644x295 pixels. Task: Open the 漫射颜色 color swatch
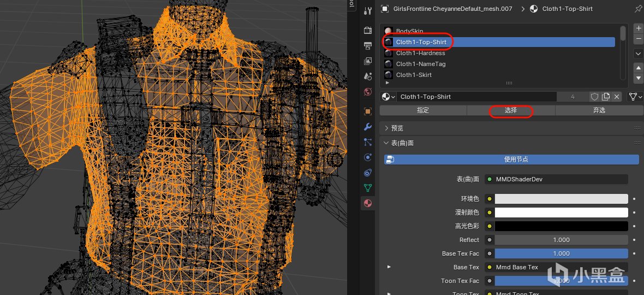561,213
